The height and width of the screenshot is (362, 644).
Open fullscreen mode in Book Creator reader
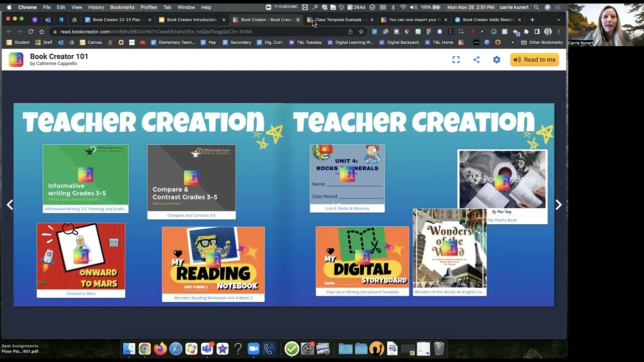[x=456, y=59]
